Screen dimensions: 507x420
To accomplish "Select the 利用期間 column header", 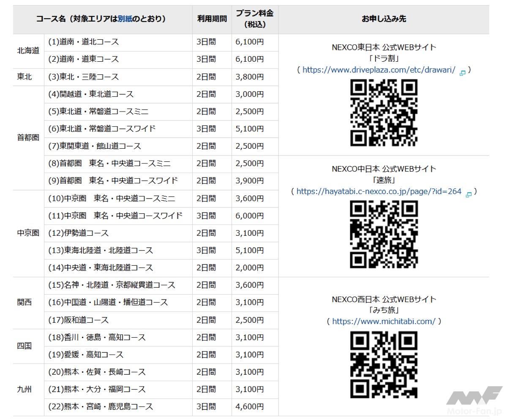I will pos(212,19).
